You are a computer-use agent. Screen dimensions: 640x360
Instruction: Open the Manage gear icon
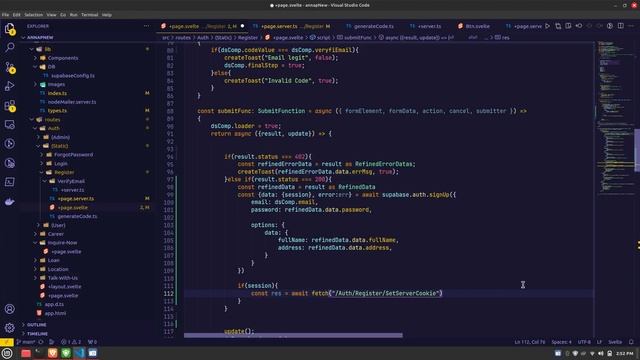pyautogui.click(x=10, y=327)
